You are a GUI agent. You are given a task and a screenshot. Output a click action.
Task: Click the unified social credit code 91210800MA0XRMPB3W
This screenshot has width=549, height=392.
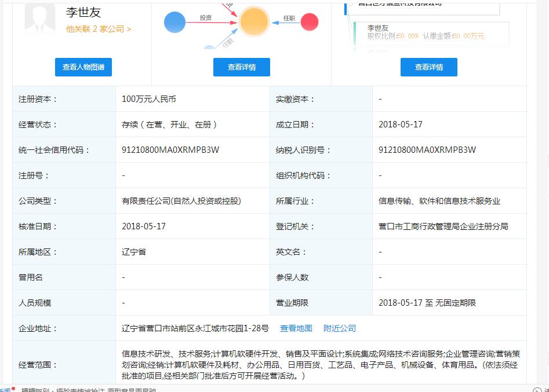tap(170, 150)
